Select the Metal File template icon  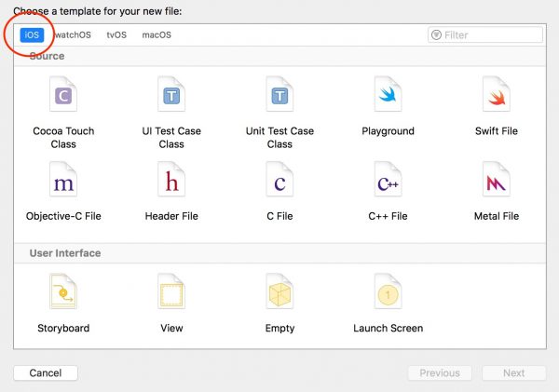497,180
